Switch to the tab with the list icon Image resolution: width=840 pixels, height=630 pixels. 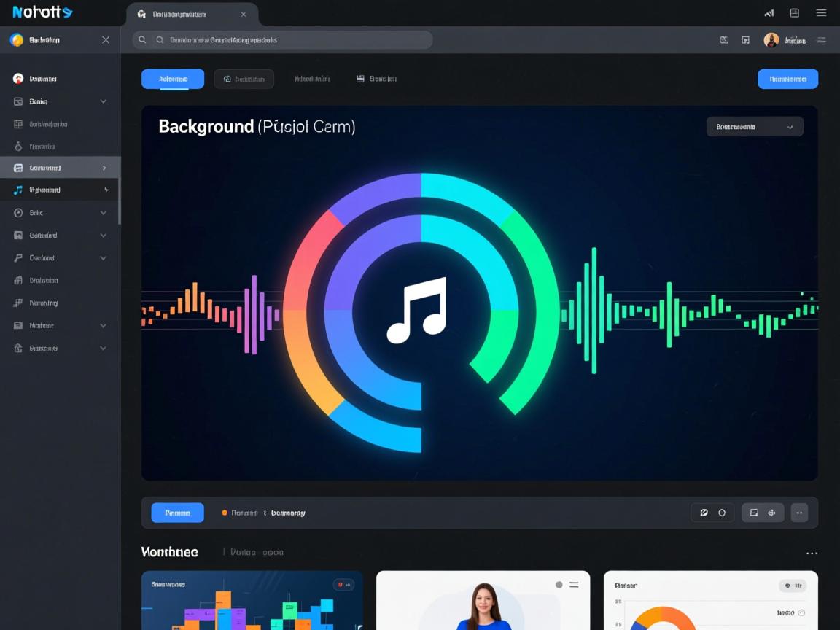click(x=376, y=79)
